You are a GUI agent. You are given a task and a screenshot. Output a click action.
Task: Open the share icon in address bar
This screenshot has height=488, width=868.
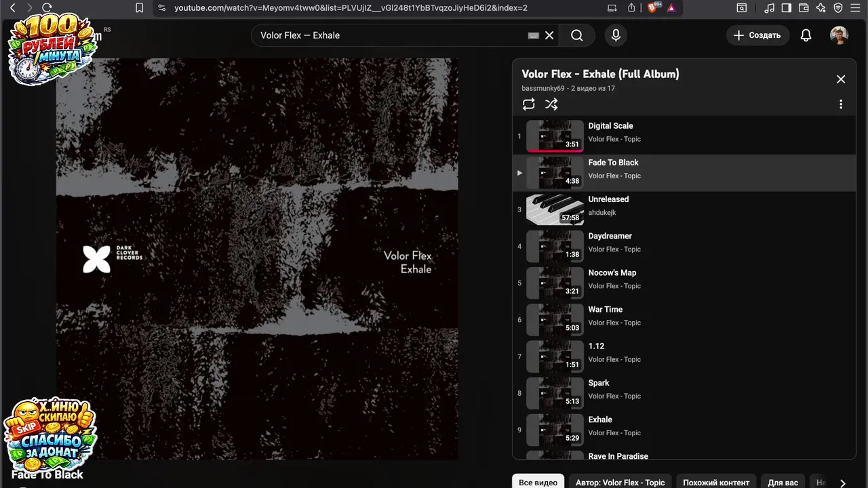[631, 7]
